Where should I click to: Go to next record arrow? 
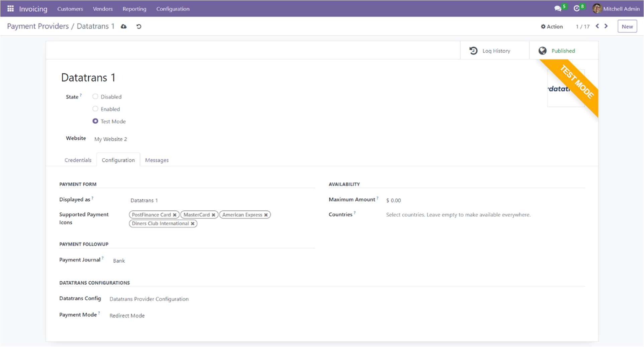[606, 26]
